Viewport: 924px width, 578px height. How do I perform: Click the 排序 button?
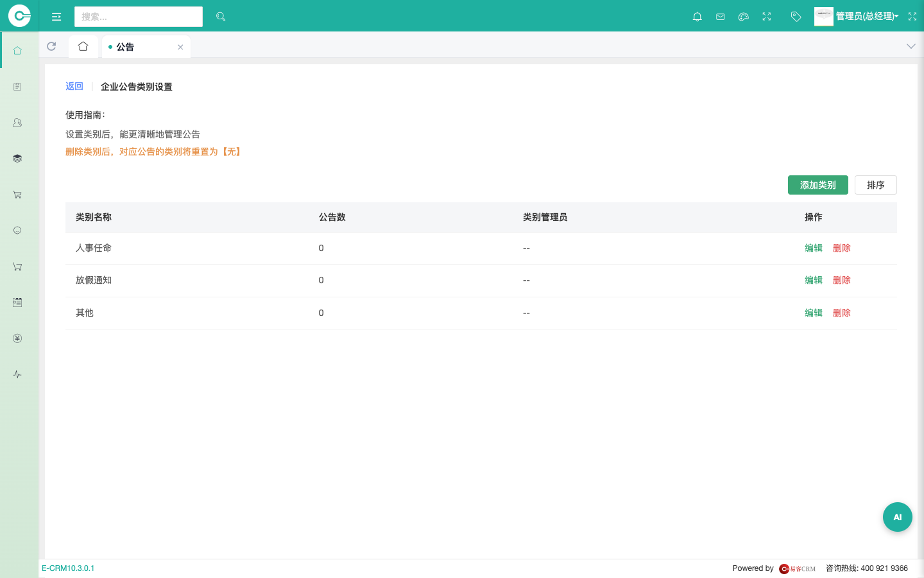click(x=876, y=185)
